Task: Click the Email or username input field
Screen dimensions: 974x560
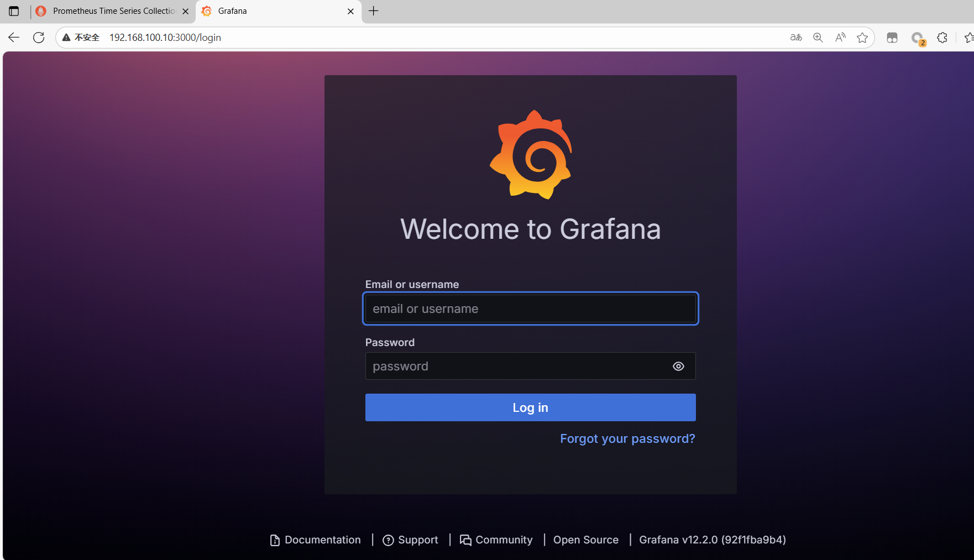Action: pyautogui.click(x=530, y=308)
